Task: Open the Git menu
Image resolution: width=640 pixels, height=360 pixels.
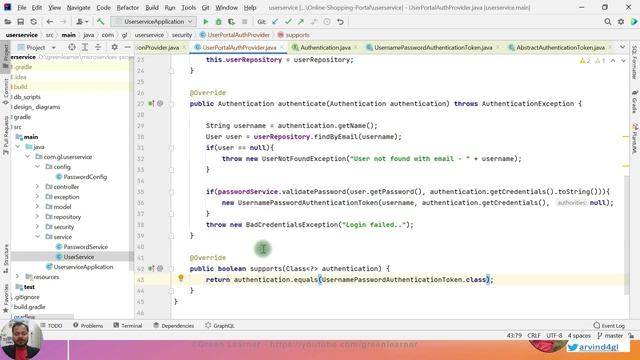Action: (205, 7)
